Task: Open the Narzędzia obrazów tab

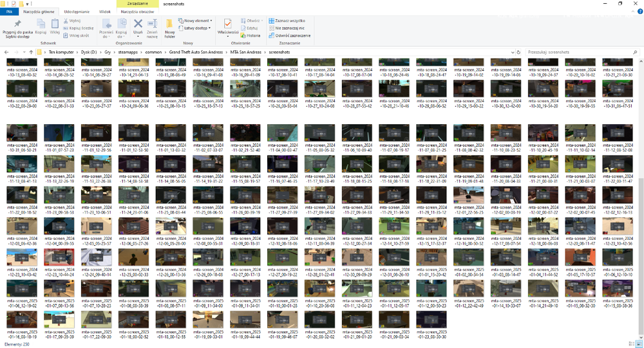Action: (137, 12)
